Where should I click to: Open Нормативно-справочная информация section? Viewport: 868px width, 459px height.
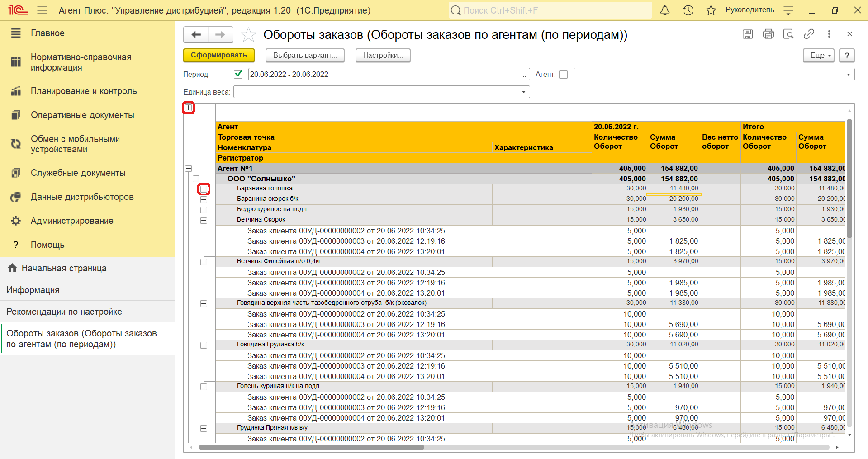pos(81,62)
